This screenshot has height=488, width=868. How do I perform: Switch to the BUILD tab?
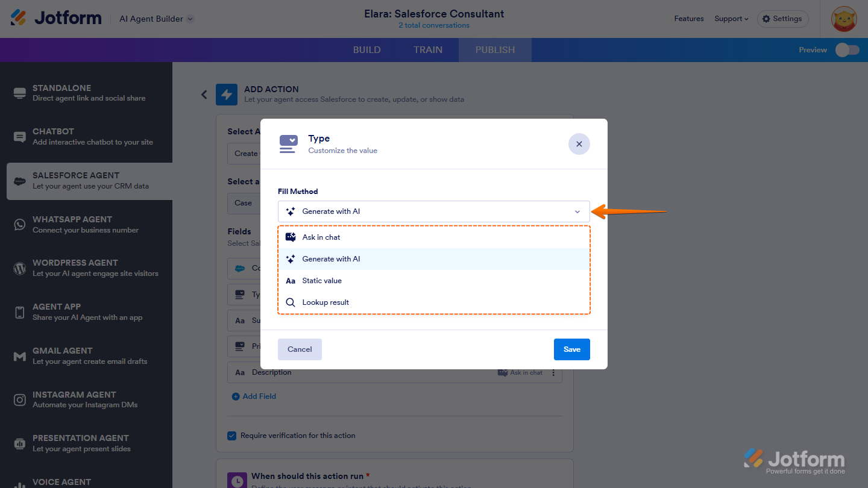click(366, 50)
